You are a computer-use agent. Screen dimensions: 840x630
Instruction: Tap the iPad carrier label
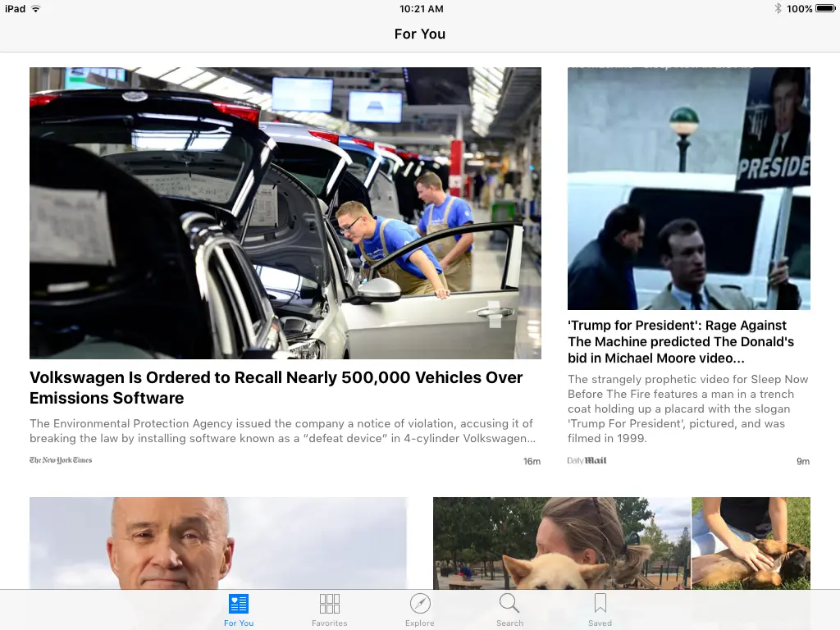[x=15, y=8]
